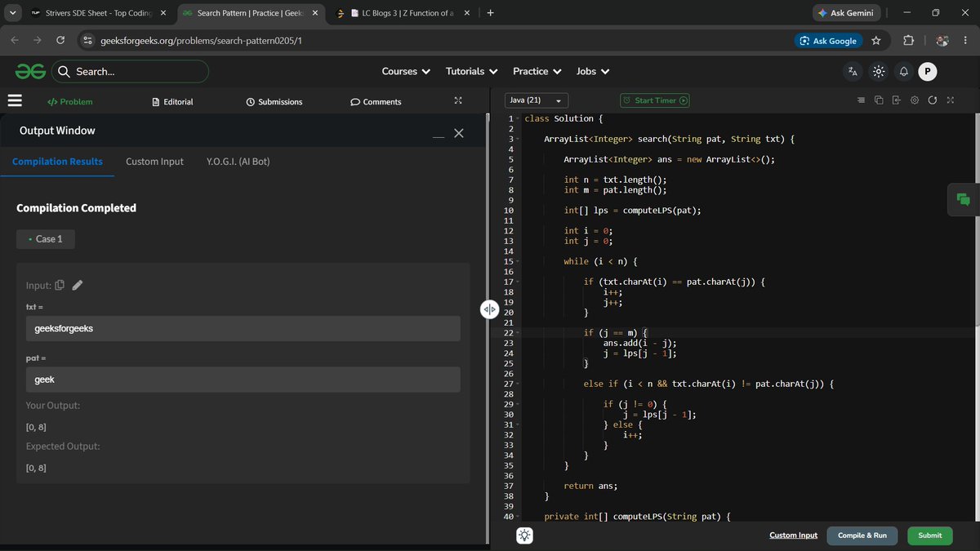Click the txt input field geeksforgeeks
The image size is (980, 551).
(243, 328)
